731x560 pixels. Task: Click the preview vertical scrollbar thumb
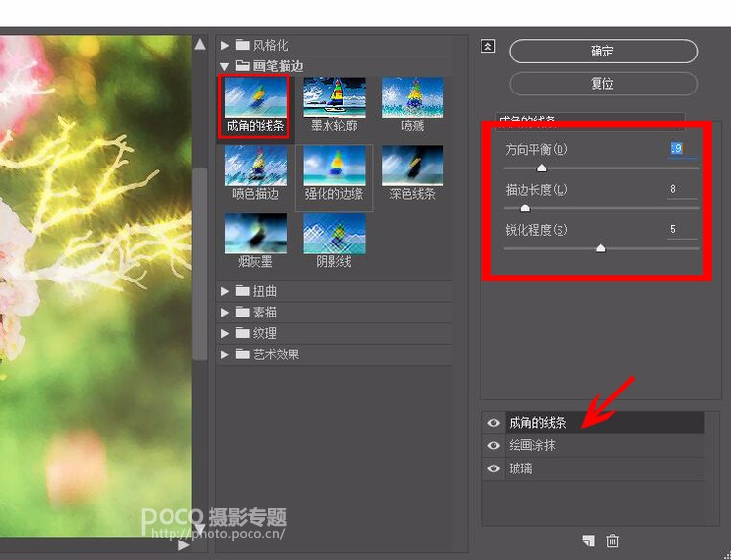(x=200, y=264)
